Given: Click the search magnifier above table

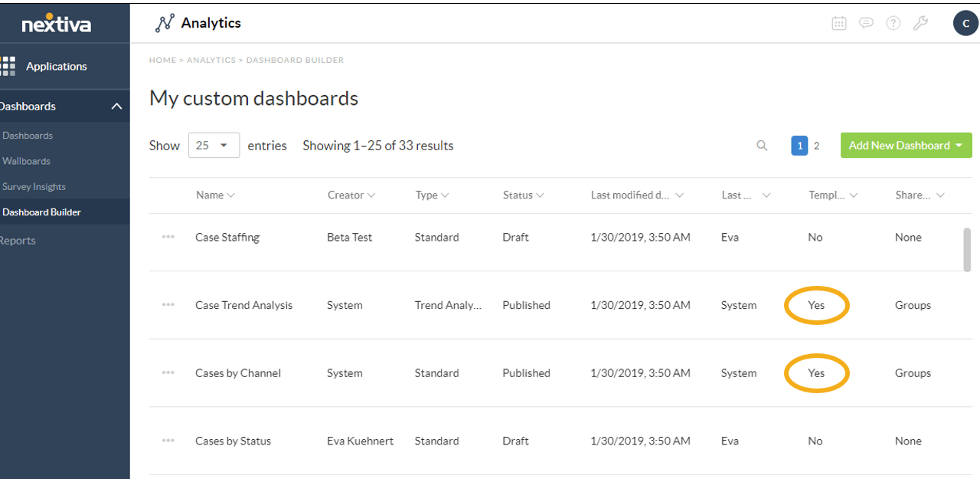Looking at the screenshot, I should [762, 146].
